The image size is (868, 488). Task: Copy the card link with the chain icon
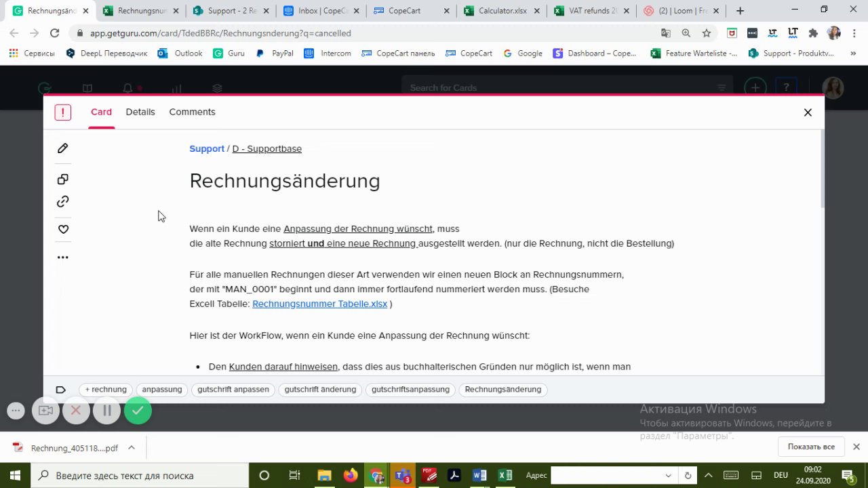click(63, 201)
